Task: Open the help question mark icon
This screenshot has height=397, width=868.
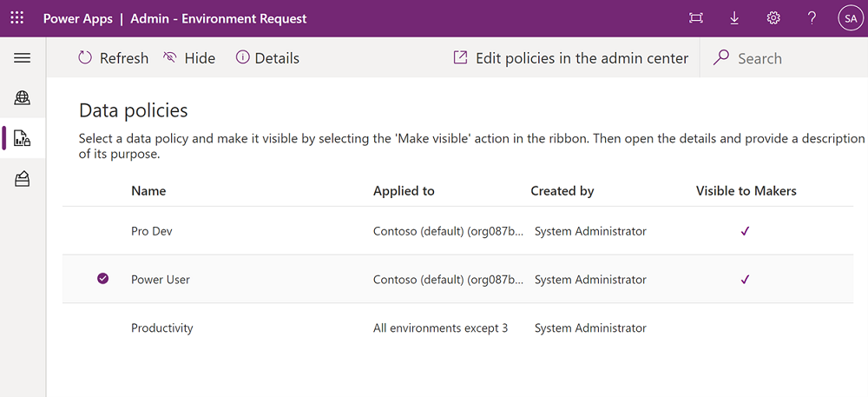Action: tap(812, 18)
